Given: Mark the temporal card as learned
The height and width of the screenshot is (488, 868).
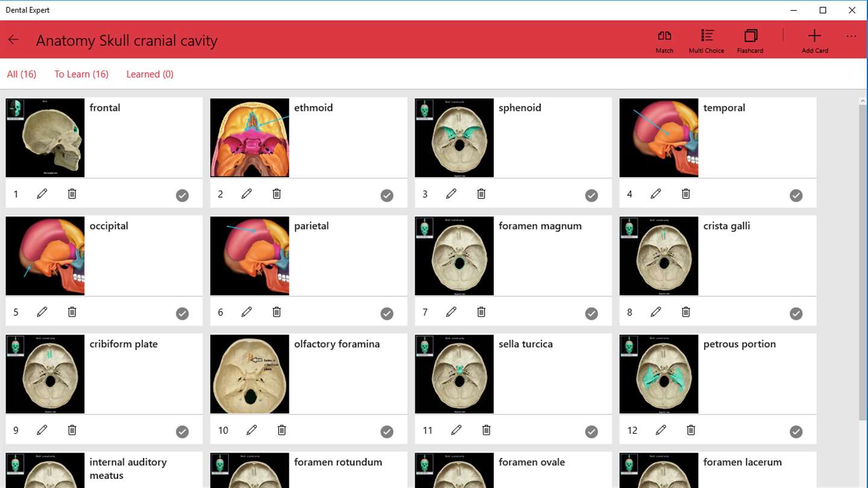Looking at the screenshot, I should 796,195.
